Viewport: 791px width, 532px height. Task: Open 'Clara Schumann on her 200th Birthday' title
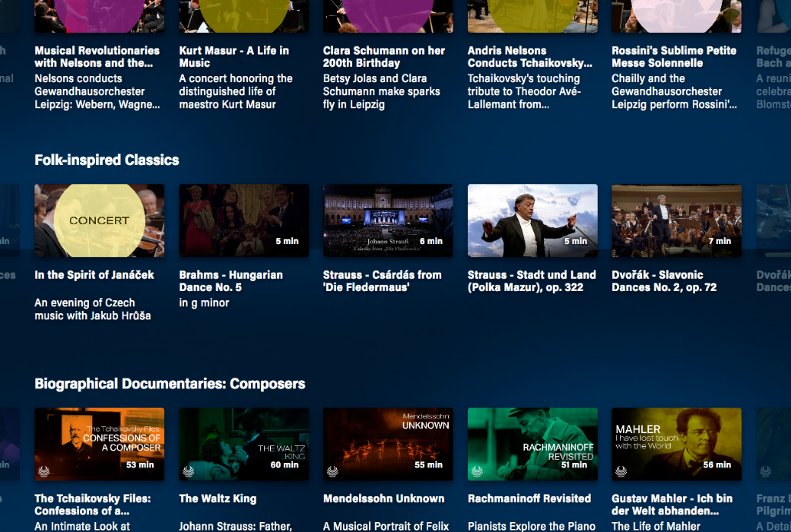click(x=384, y=56)
